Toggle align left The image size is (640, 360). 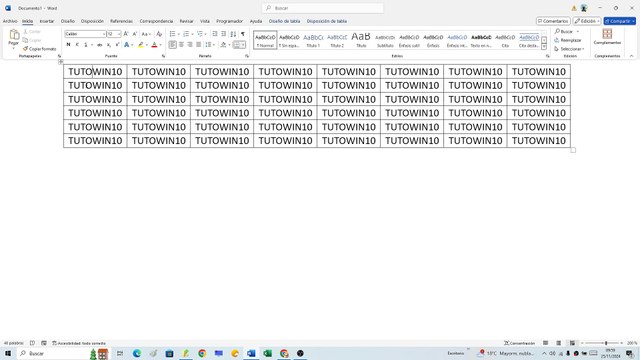point(173,45)
